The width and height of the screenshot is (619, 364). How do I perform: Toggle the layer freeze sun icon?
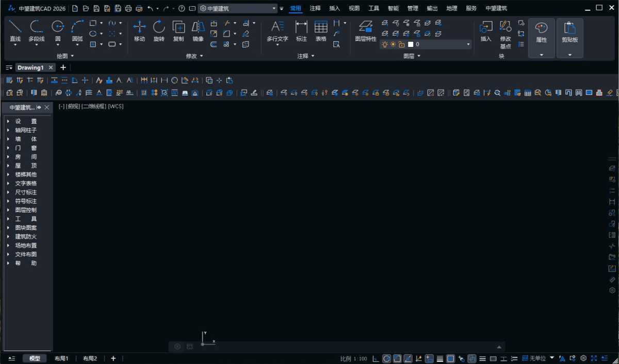point(393,44)
